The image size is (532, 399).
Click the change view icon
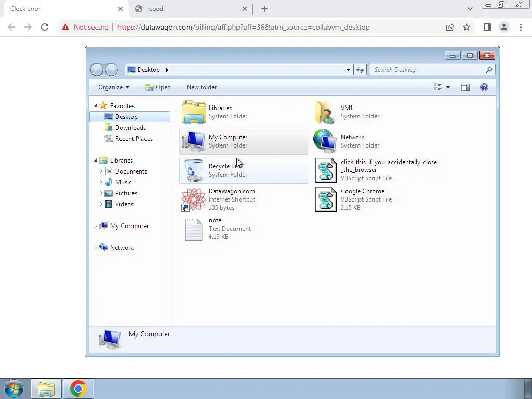[x=437, y=87]
